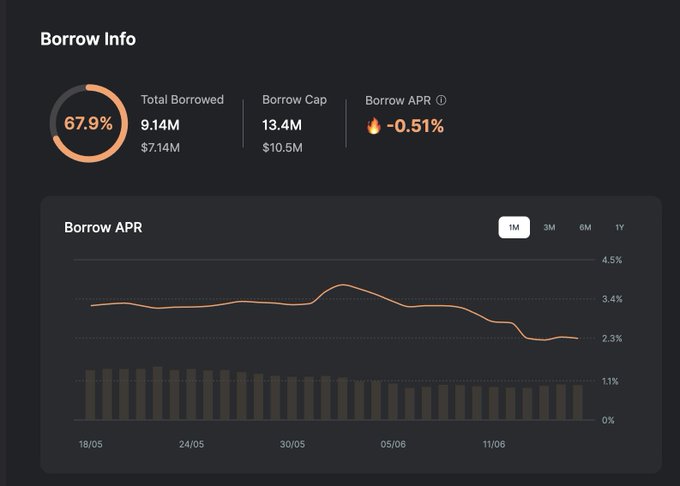Click the Borrow APR stat label text

(398, 101)
